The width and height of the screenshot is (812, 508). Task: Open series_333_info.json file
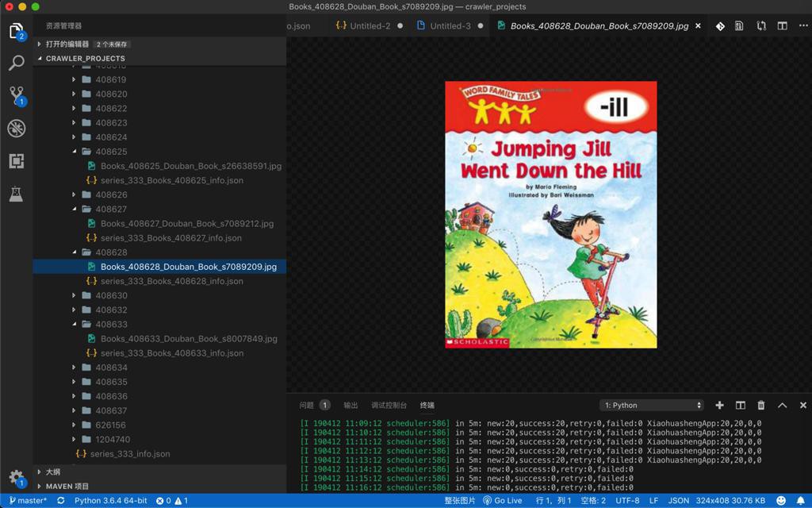(x=130, y=453)
